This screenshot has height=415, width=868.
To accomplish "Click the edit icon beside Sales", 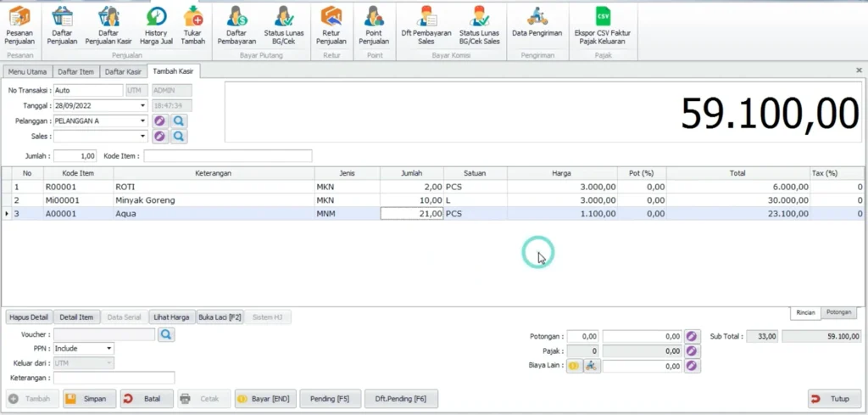I will click(x=161, y=136).
